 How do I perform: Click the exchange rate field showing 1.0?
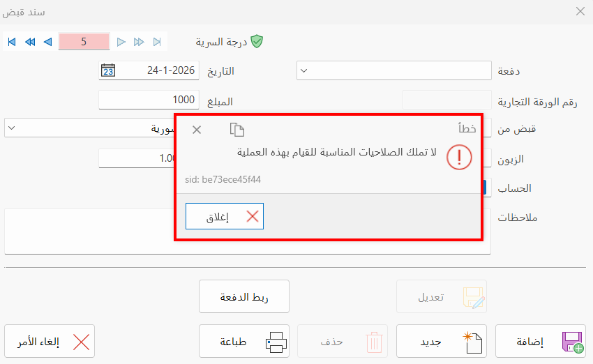pyautogui.click(x=136, y=158)
